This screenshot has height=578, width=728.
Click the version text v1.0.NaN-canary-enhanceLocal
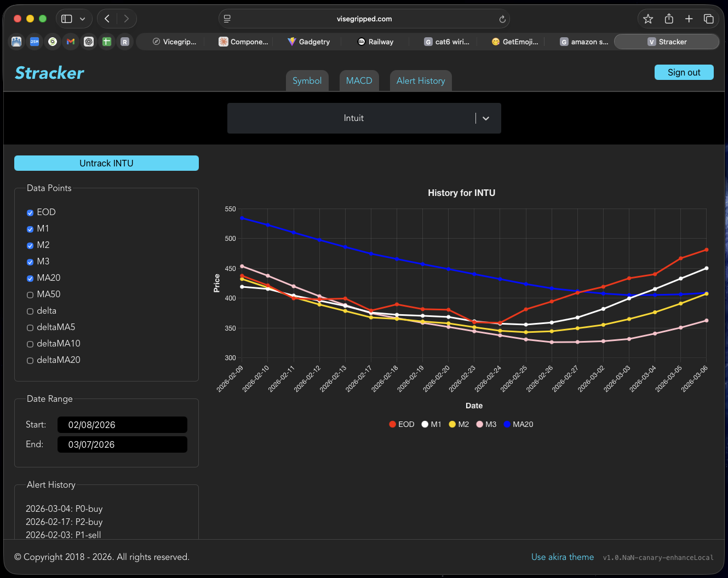point(658,558)
